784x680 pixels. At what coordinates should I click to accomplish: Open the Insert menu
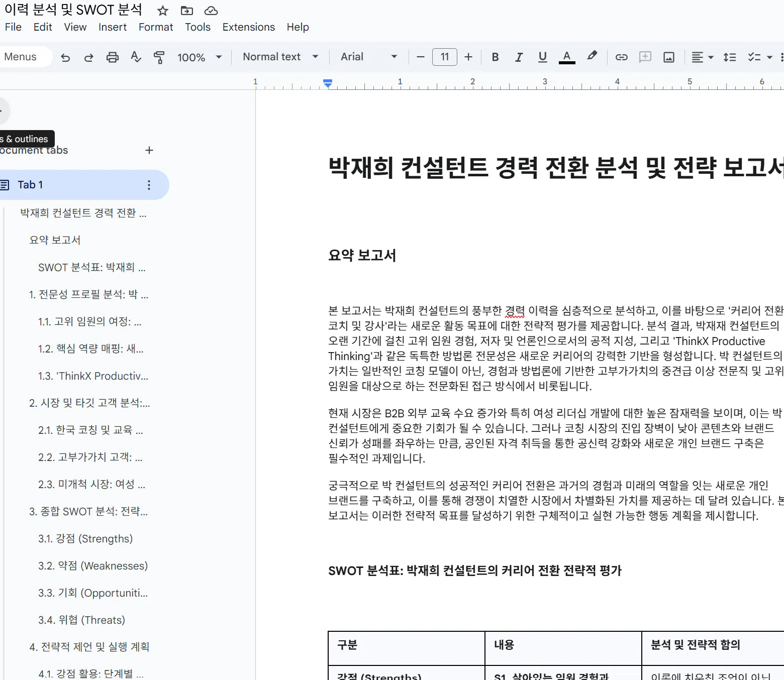[113, 27]
